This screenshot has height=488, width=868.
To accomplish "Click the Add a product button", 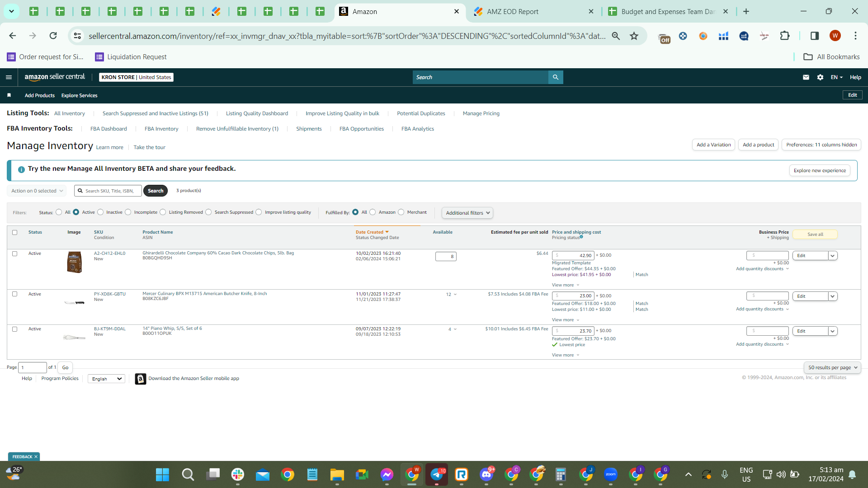I will (758, 145).
